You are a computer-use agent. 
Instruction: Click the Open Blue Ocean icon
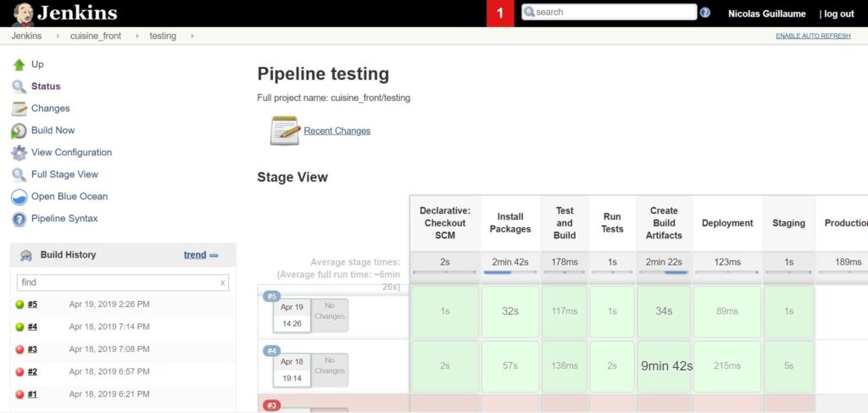[x=19, y=197]
